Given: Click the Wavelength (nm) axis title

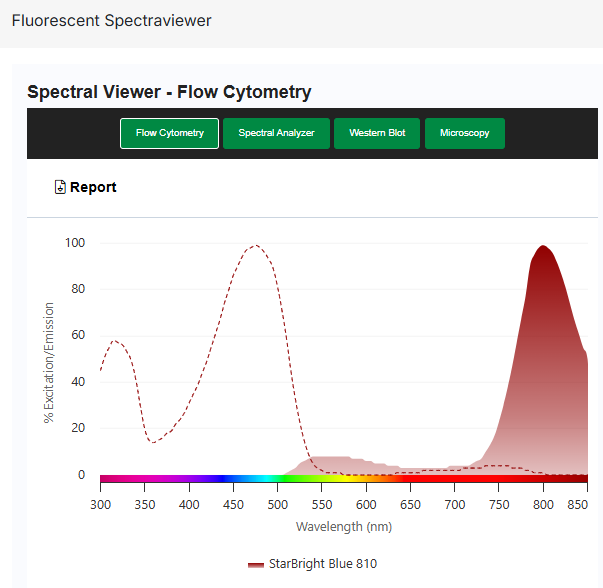Looking at the screenshot, I should [x=343, y=526].
